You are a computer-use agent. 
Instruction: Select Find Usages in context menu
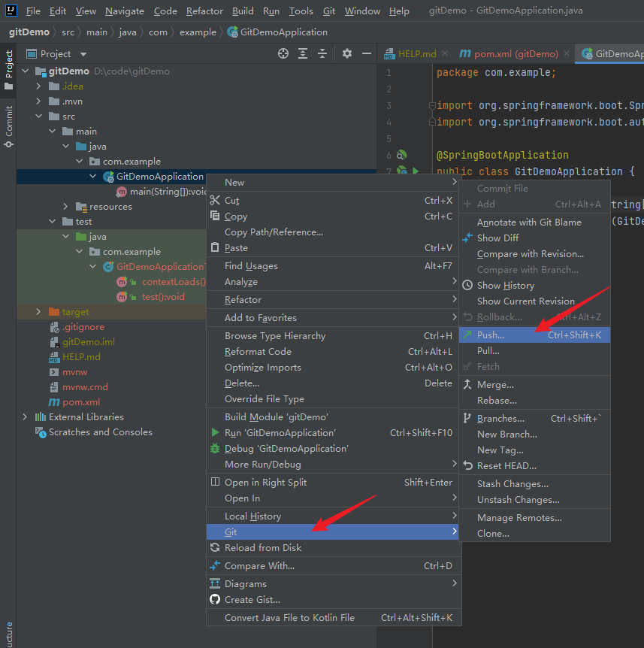333,265
